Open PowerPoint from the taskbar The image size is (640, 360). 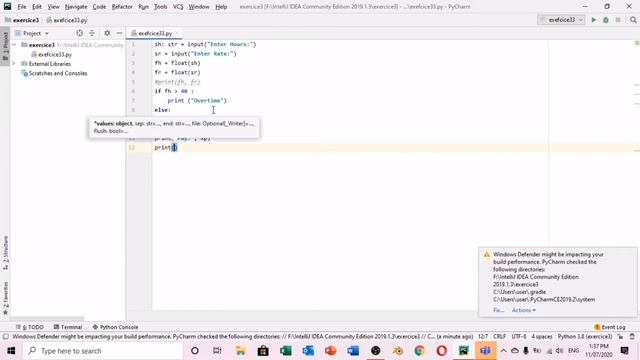click(331, 351)
